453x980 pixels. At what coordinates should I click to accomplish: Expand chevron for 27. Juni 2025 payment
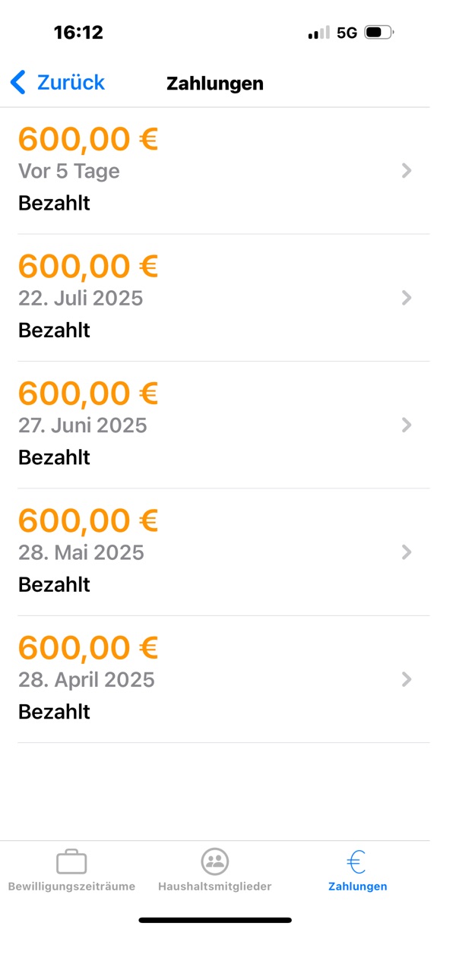[x=407, y=425]
